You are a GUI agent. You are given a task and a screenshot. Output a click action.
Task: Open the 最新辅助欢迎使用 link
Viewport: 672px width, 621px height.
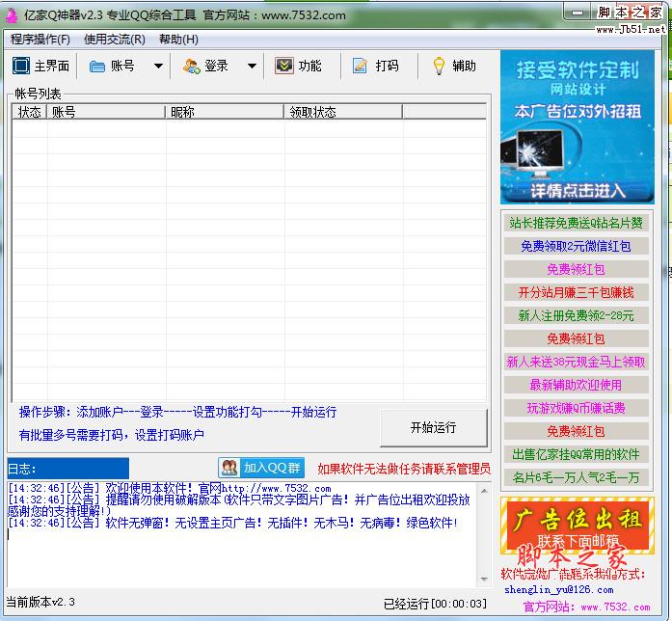[576, 385]
